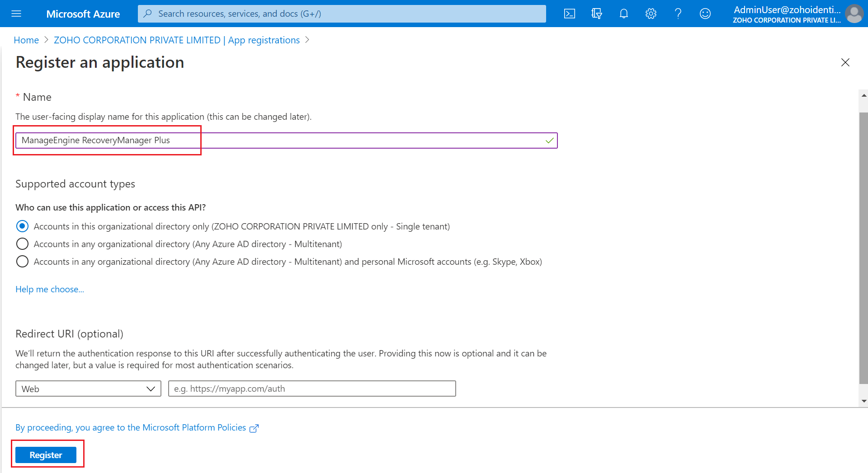This screenshot has width=868, height=473.
Task: Click the Redirect URI input field
Action: [x=312, y=389]
